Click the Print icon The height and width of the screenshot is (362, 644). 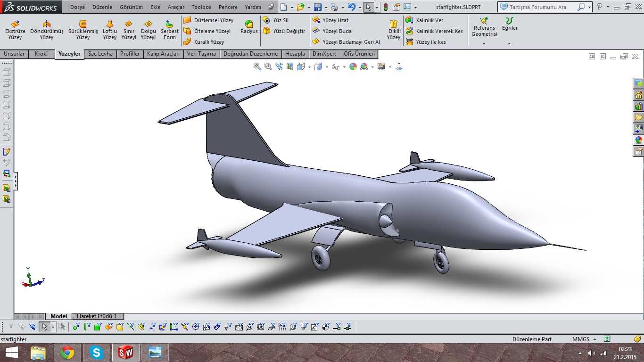334,7
